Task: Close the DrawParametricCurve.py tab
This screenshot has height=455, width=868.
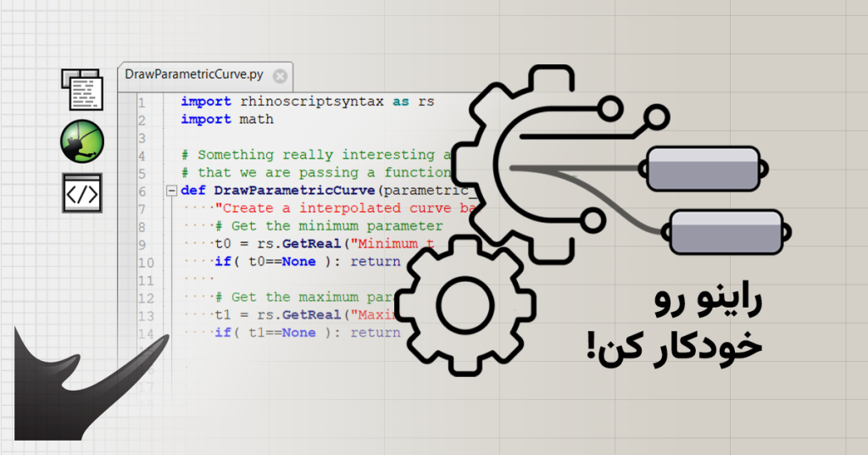Action: point(280,75)
